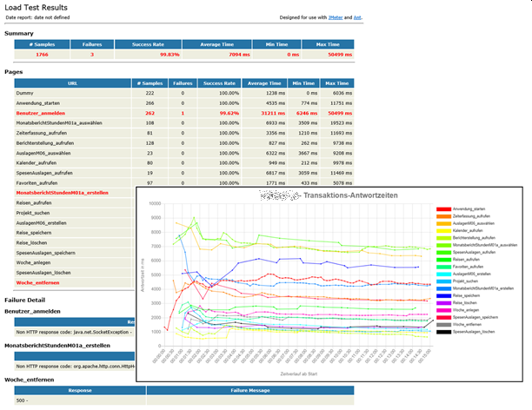This screenshot has width=532, height=410.
Task: Click the AuslagenM06_auswählen legend swatch
Action: [x=444, y=223]
